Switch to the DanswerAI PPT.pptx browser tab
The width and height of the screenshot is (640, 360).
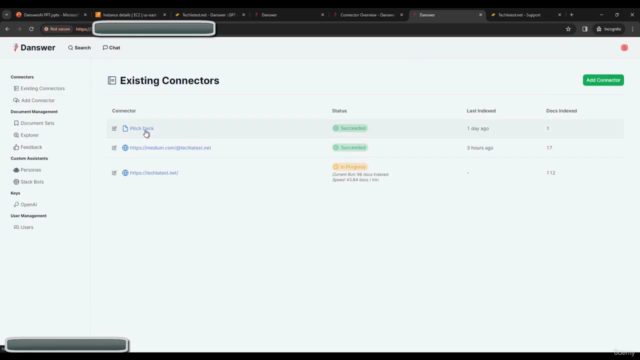[51, 15]
